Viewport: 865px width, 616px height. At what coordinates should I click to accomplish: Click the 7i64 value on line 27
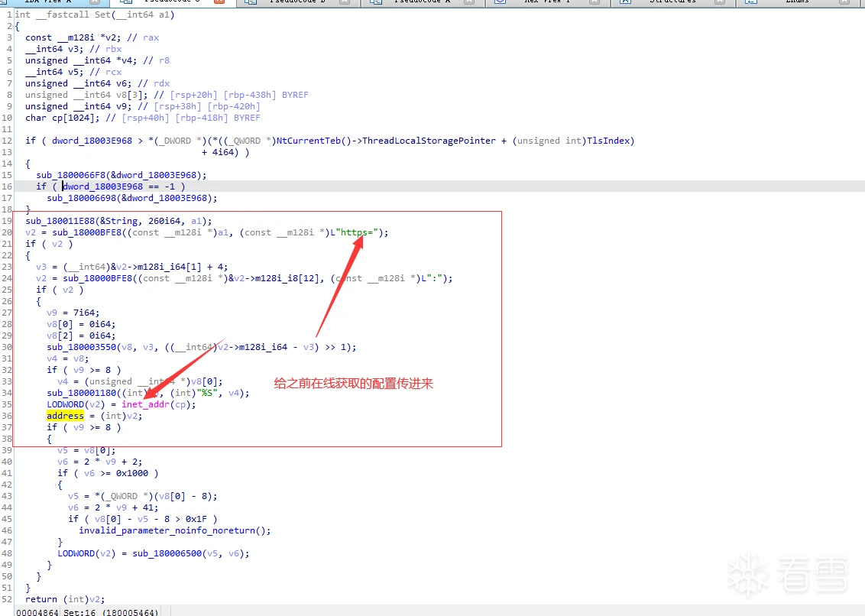click(84, 313)
